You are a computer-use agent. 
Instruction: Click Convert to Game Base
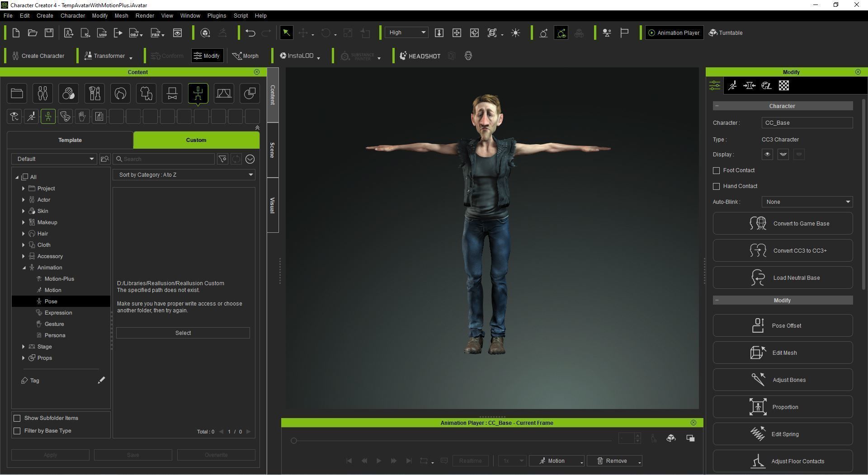[x=783, y=223]
